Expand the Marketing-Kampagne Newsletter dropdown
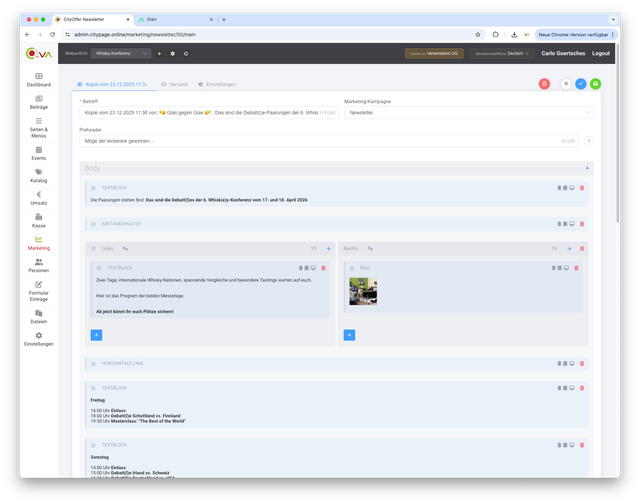Screen dimensions: 640x504 [x=468, y=113]
